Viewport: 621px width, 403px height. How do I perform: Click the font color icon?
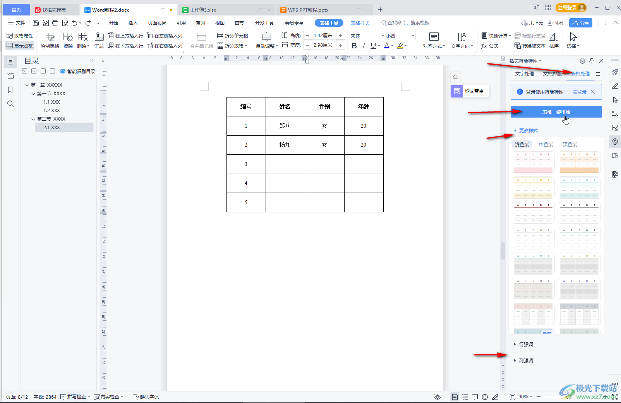pyautogui.click(x=387, y=46)
